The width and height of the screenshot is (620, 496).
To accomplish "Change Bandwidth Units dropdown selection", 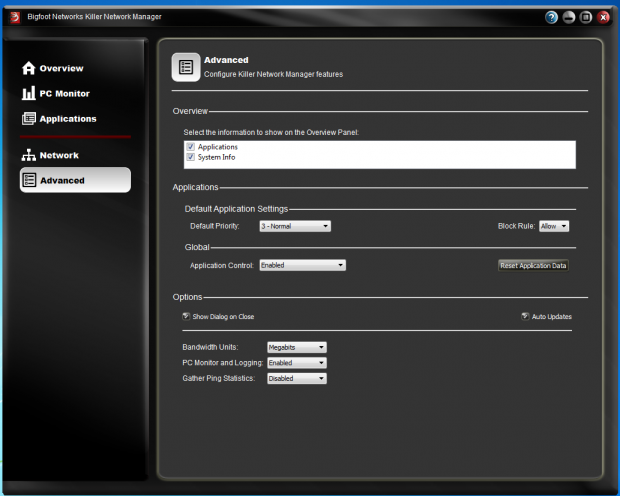I will pyautogui.click(x=297, y=347).
